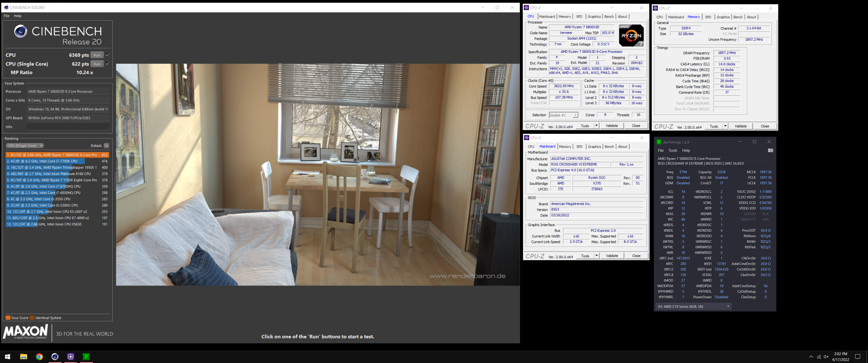This screenshot has height=363, width=868.
Task: Open the A1: 4400 C19 Series module dropdown
Action: pos(693,307)
